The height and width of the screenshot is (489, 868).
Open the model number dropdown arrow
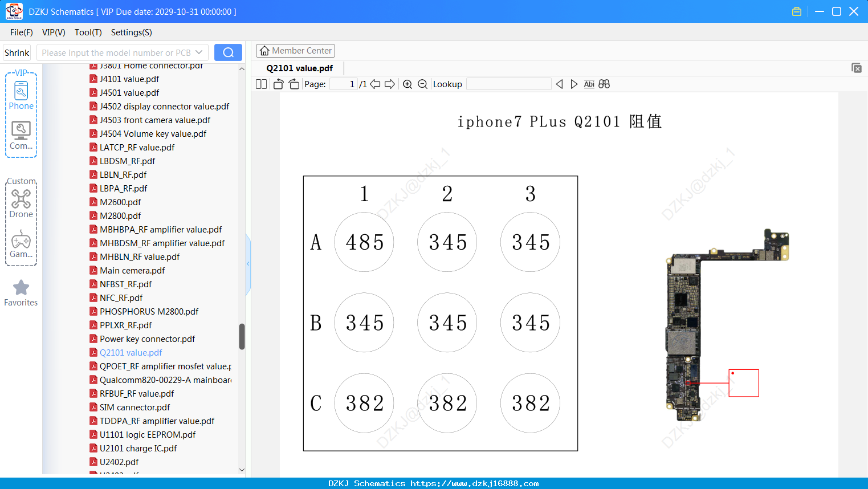point(199,52)
